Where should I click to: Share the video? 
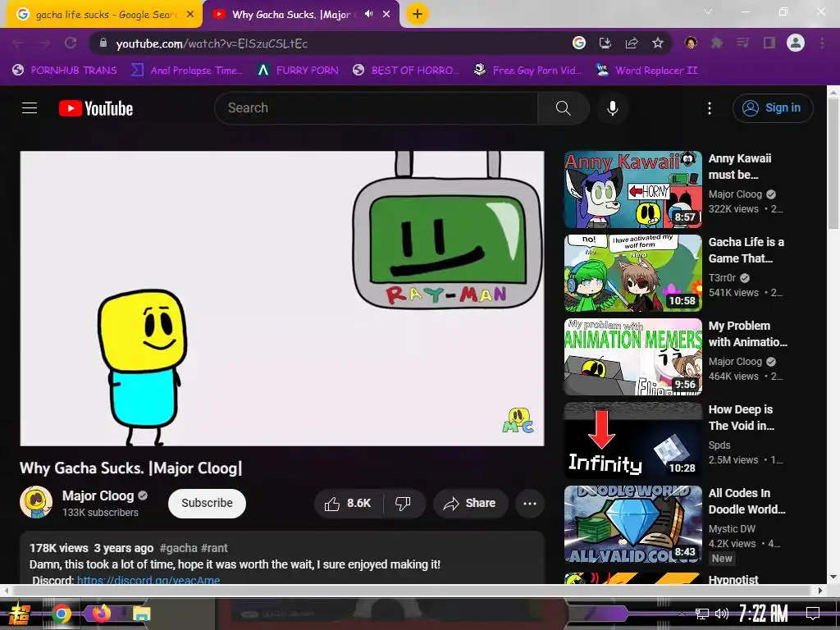pos(470,503)
